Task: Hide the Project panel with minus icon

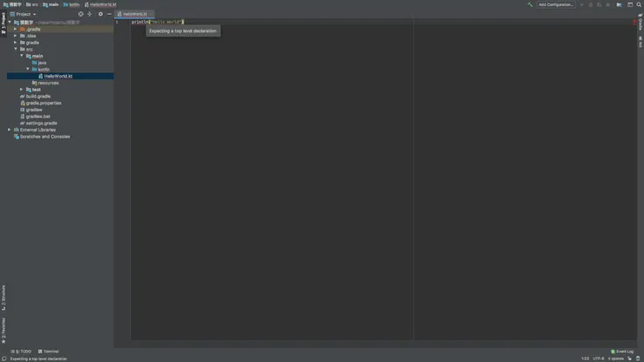Action: [x=110, y=14]
